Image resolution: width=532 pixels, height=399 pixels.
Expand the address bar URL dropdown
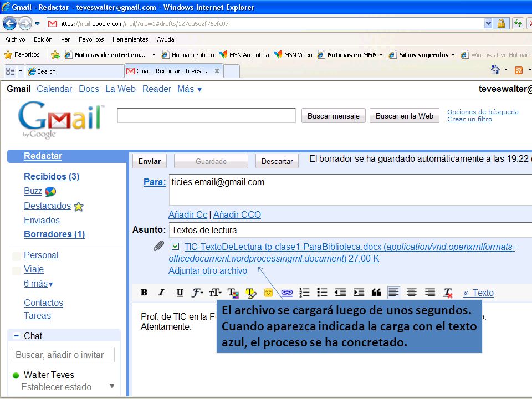pyautogui.click(x=488, y=23)
